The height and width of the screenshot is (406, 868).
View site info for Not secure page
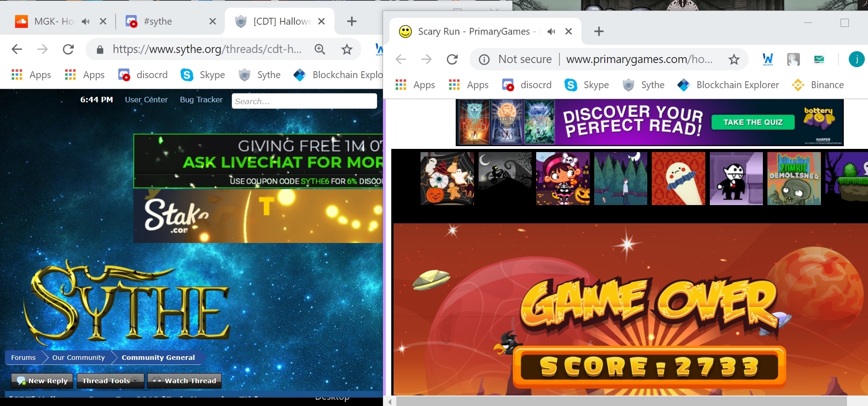tap(515, 59)
